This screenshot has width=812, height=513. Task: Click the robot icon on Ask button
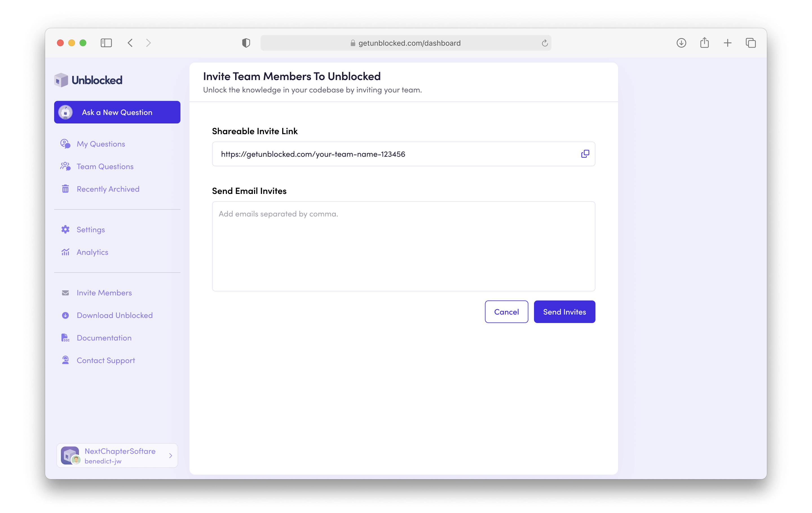point(65,112)
